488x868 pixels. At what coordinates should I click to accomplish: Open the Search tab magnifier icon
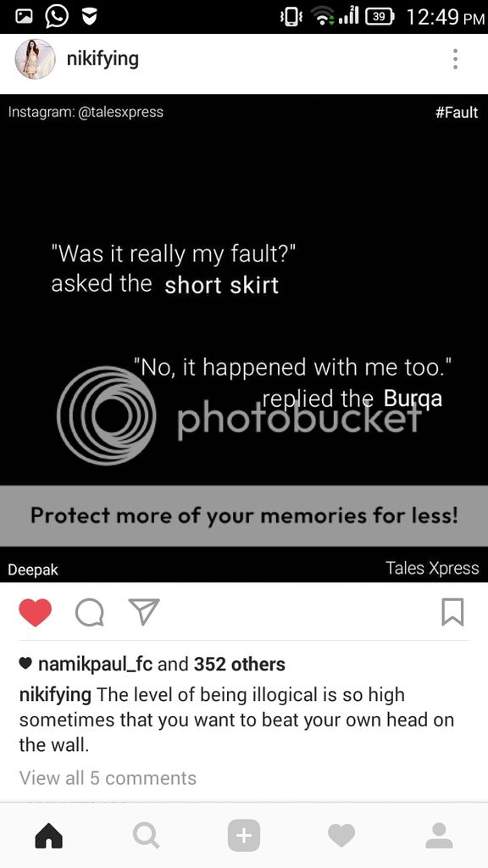(147, 835)
